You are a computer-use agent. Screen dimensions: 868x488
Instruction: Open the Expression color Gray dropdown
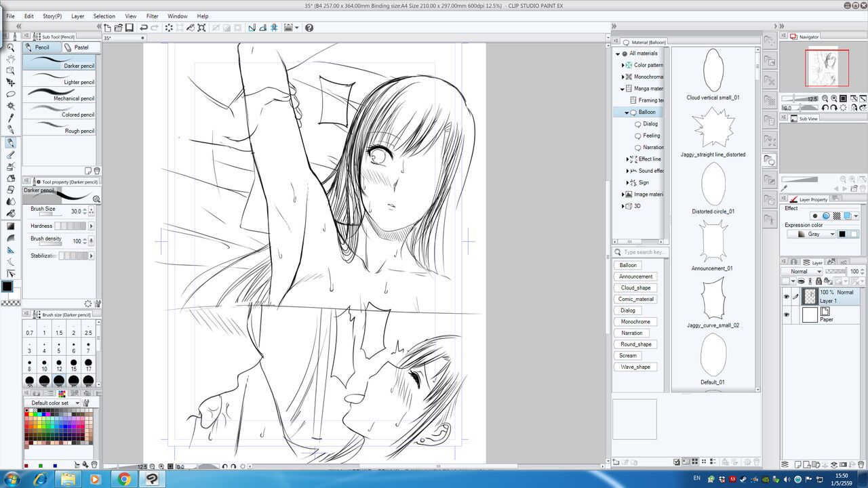tap(811, 234)
